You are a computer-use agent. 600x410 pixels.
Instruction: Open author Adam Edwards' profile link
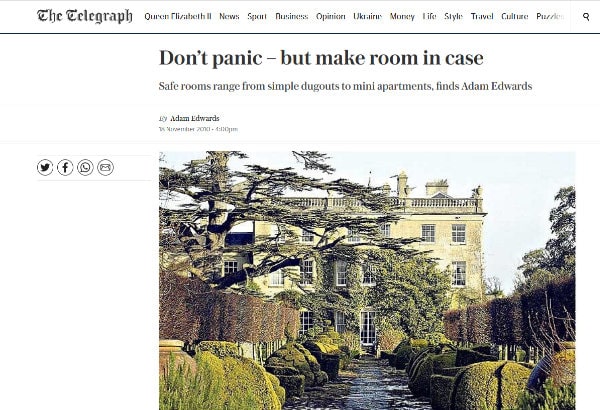tap(195, 118)
